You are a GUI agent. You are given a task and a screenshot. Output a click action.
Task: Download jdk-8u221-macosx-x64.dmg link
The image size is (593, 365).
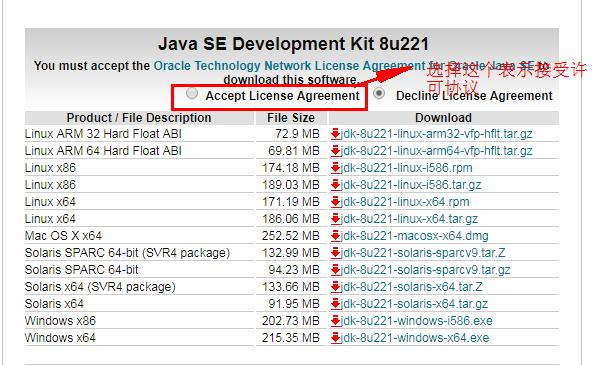(x=414, y=236)
